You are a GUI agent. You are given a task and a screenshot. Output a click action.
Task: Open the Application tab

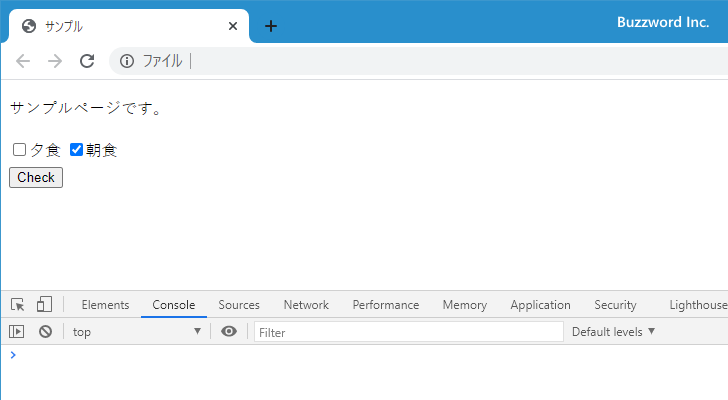click(x=540, y=305)
